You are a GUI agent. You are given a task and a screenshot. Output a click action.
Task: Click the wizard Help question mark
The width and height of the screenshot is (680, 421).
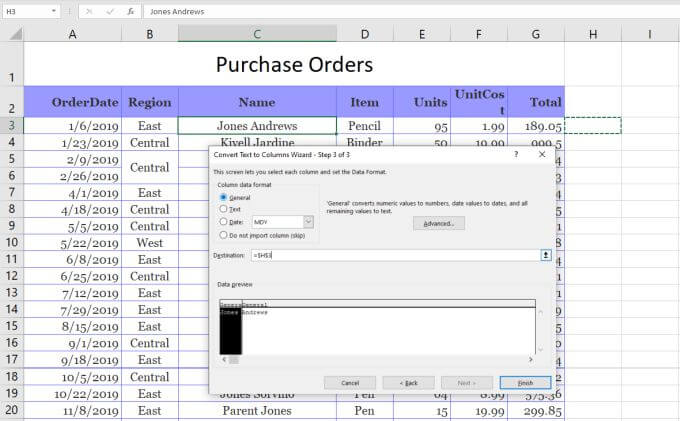pyautogui.click(x=516, y=155)
